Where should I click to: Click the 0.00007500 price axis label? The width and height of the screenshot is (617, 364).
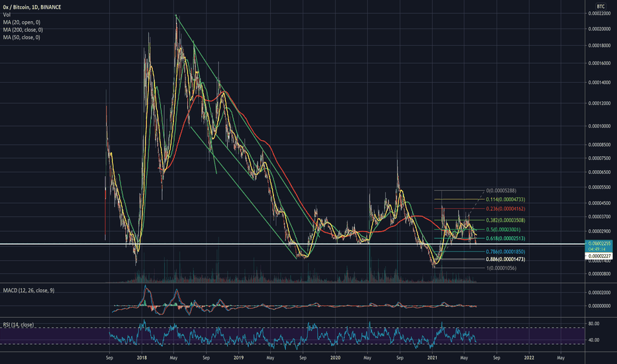click(600, 159)
